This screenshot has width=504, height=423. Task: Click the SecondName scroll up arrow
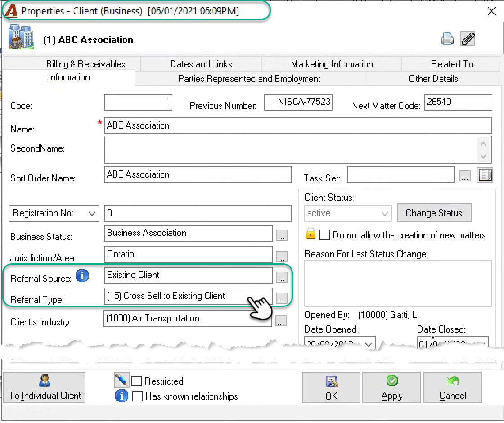[x=483, y=144]
